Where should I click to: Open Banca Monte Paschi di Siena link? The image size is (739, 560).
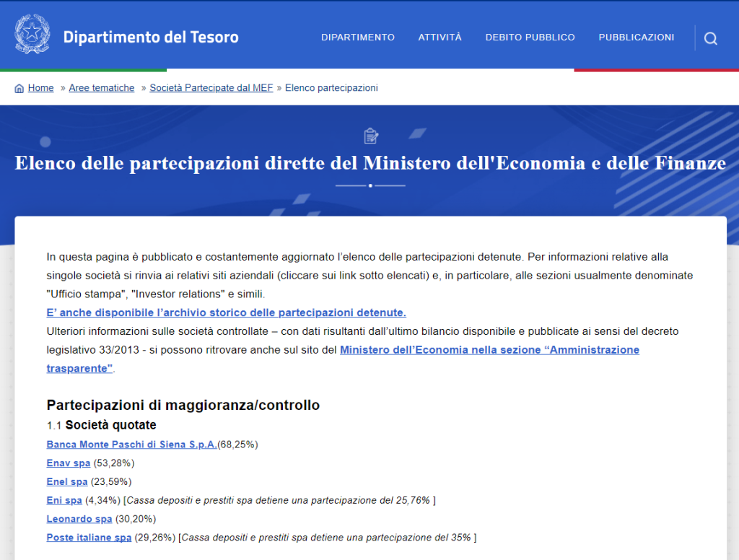click(x=131, y=445)
